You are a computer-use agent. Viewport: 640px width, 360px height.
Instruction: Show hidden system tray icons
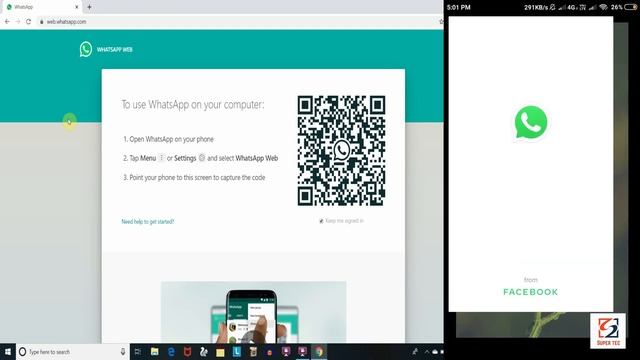427,352
